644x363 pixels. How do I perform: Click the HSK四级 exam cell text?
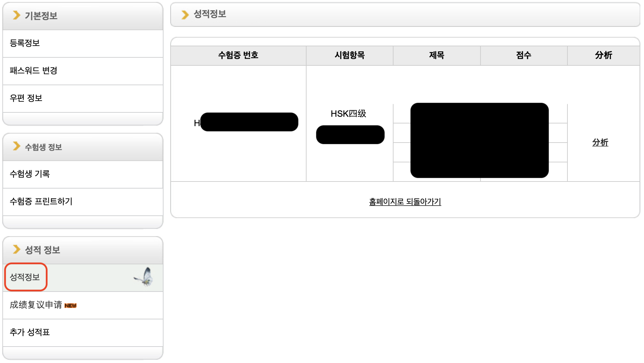[x=348, y=114]
